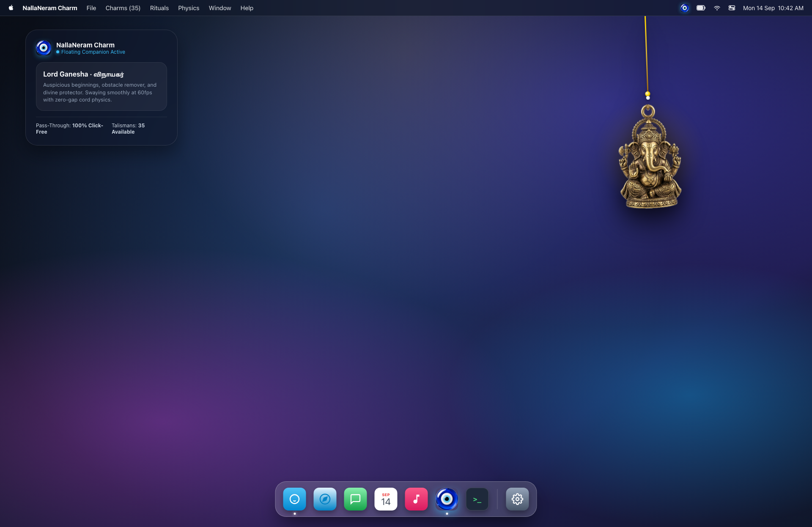812x527 pixels.
Task: Open the Wi-Fi menu bar icon
Action: tap(717, 8)
